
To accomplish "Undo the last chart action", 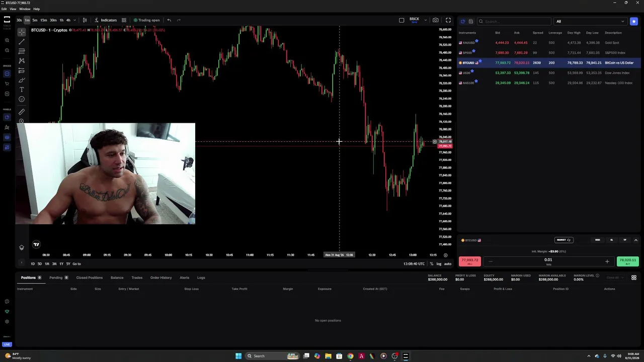I will 169,20.
